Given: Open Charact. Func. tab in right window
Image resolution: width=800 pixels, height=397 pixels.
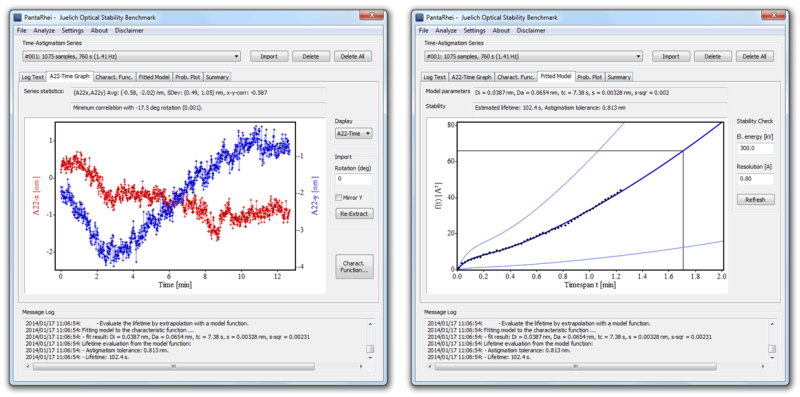Looking at the screenshot, I should click(516, 77).
